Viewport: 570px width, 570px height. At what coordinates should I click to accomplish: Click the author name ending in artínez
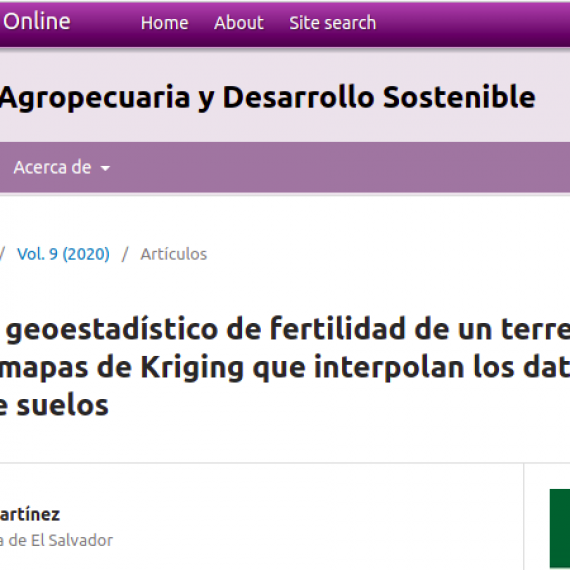30,514
